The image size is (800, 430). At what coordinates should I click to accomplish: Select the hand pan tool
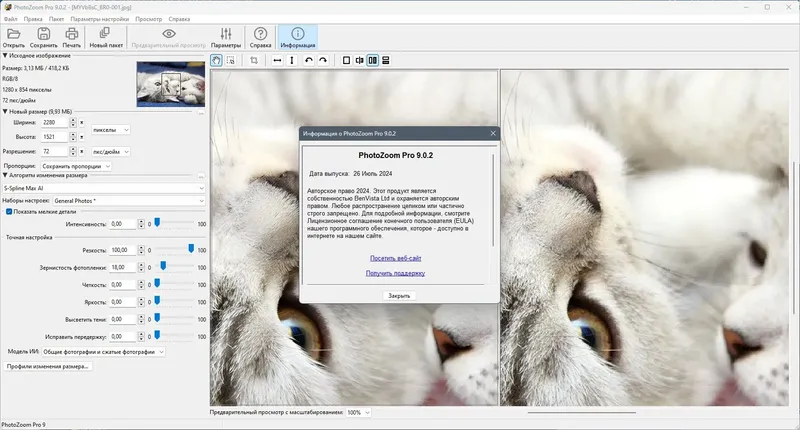tap(216, 60)
